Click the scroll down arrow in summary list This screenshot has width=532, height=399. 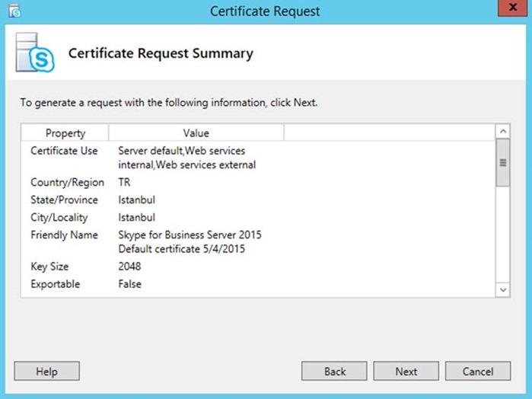503,290
